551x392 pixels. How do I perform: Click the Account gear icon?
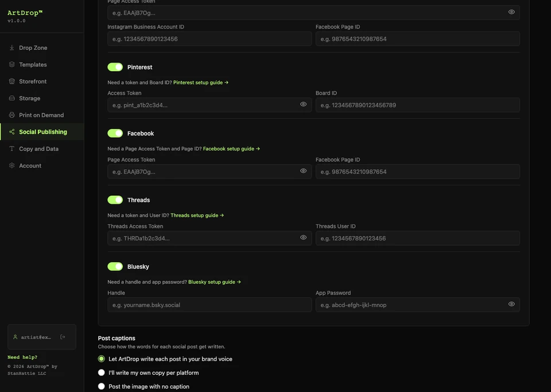pyautogui.click(x=11, y=165)
